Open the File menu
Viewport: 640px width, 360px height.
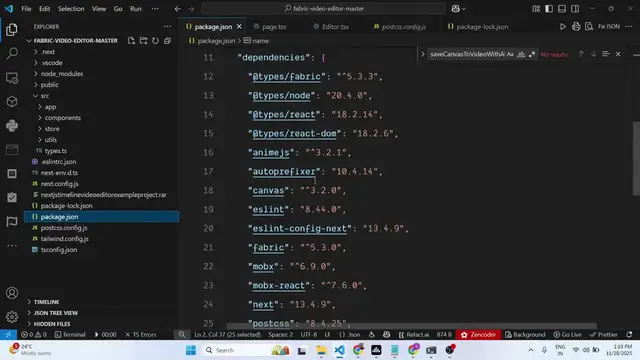pos(26,9)
